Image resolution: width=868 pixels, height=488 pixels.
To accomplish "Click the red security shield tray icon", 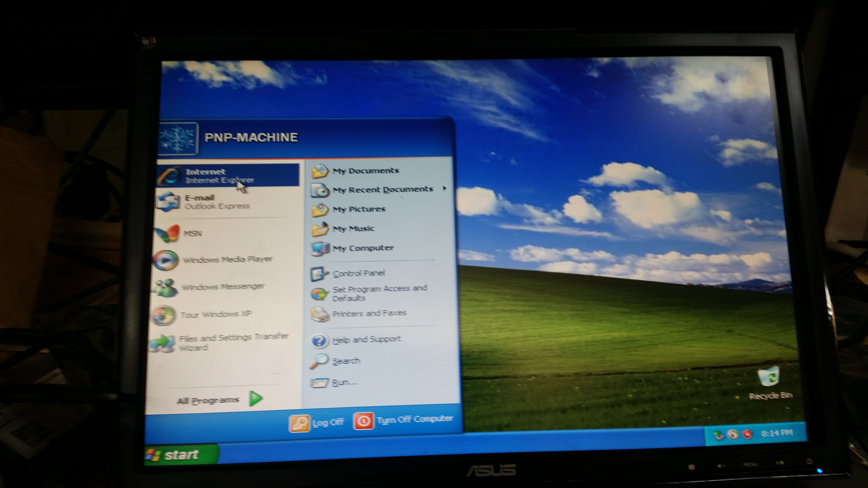I will [x=748, y=434].
